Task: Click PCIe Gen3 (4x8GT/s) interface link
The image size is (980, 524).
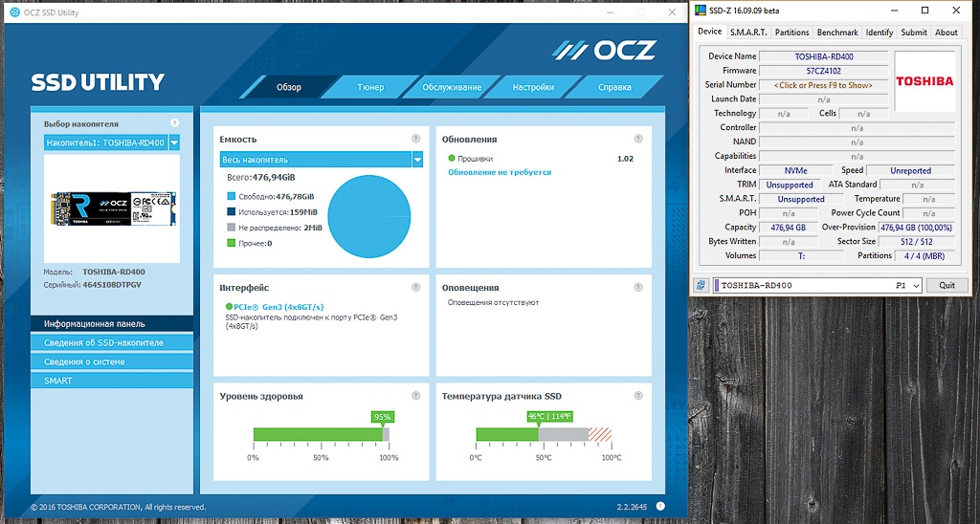Action: pyautogui.click(x=278, y=307)
